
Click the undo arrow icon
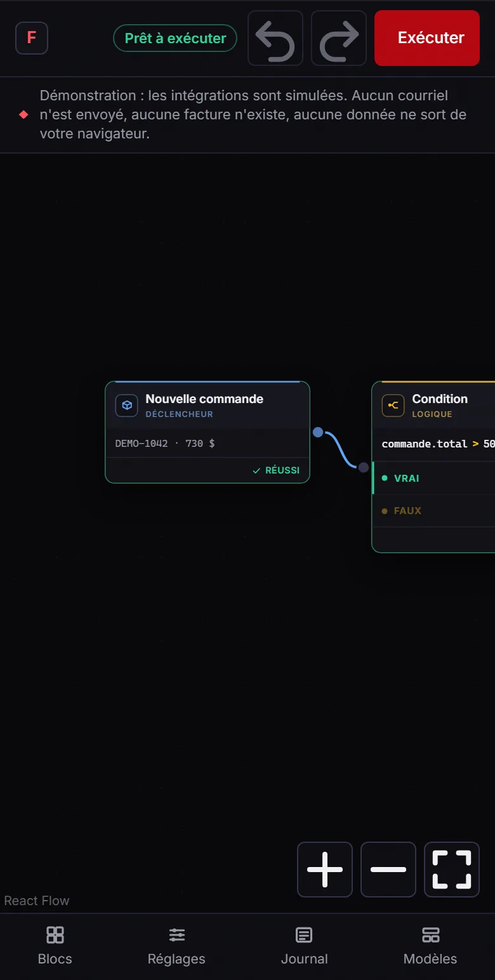[x=275, y=38]
